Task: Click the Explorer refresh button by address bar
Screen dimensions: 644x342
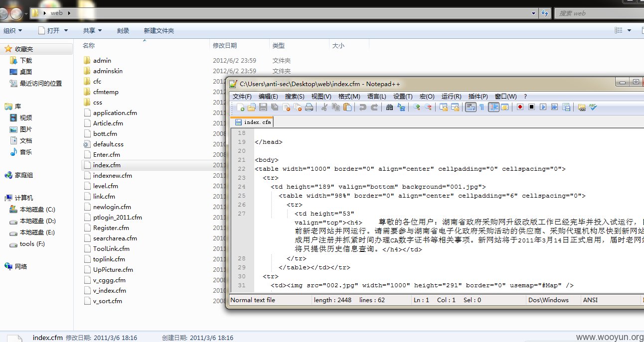Action: [545, 13]
